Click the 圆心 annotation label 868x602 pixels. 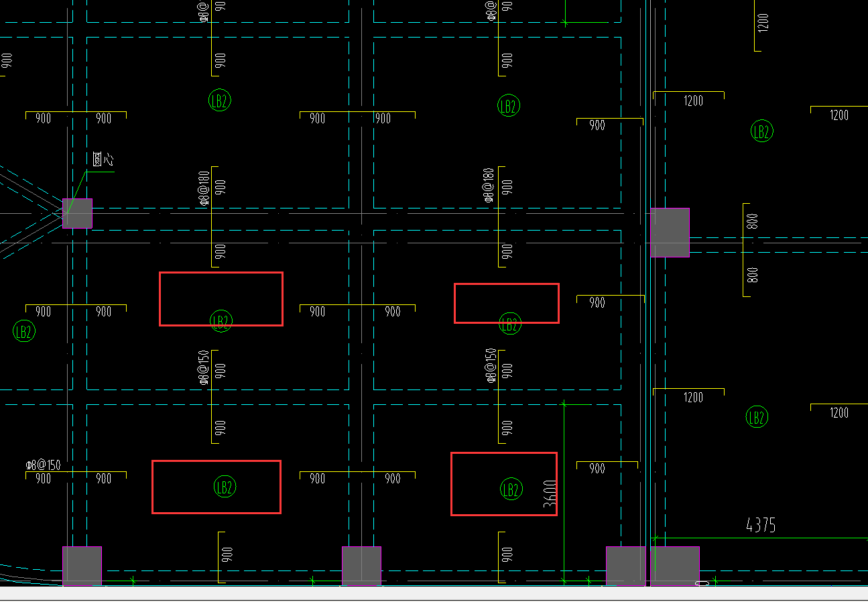click(103, 160)
